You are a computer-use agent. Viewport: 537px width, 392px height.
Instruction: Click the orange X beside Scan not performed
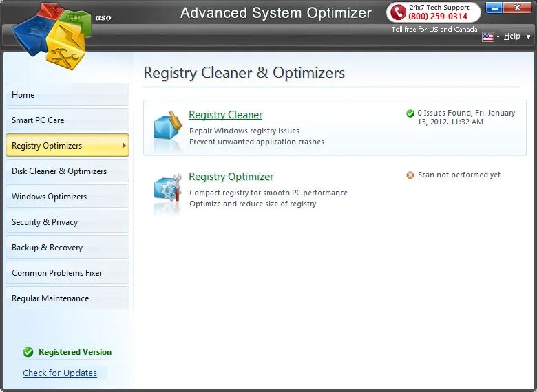410,175
